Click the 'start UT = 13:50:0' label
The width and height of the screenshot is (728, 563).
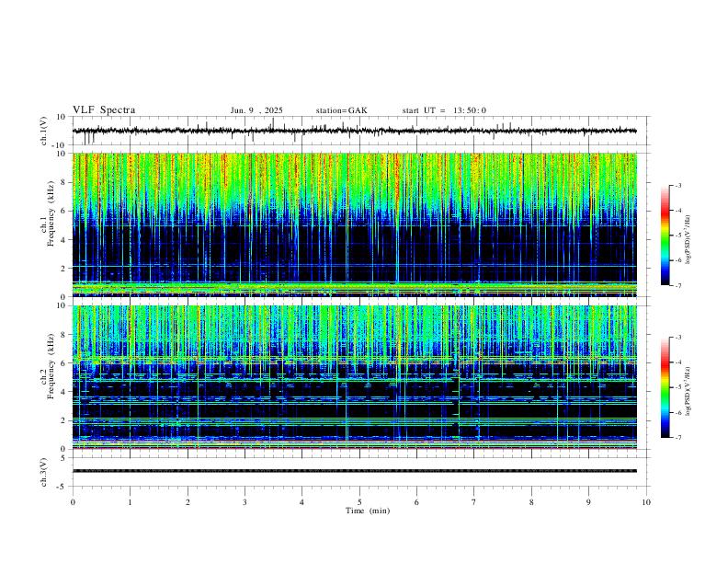[x=444, y=110]
